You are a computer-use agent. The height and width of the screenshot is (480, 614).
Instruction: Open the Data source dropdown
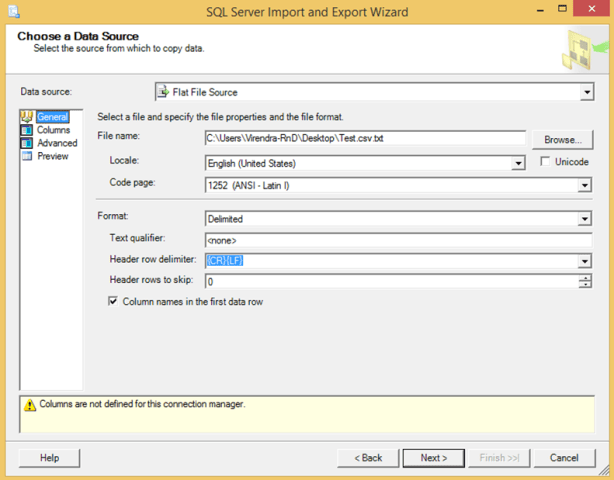[586, 92]
